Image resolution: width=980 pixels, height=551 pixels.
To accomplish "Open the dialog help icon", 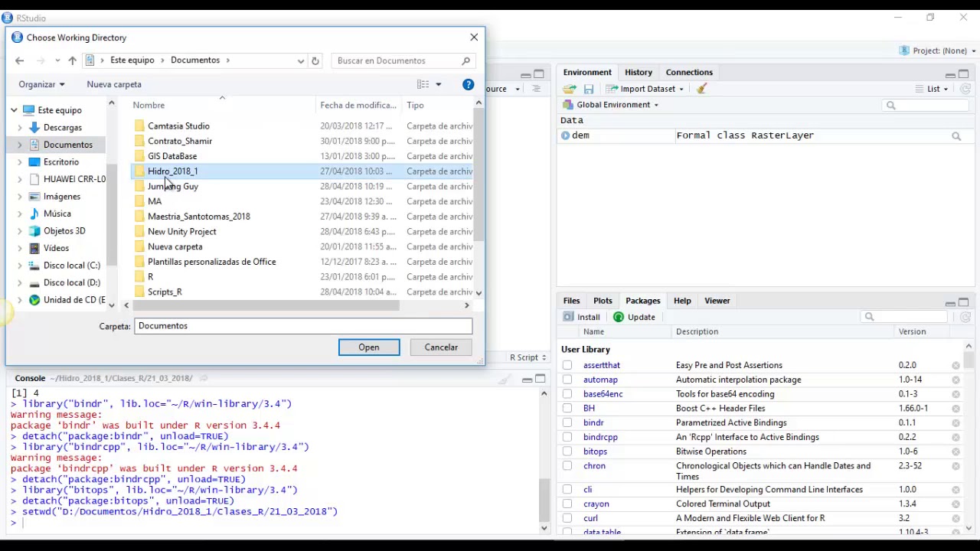I will [x=469, y=84].
